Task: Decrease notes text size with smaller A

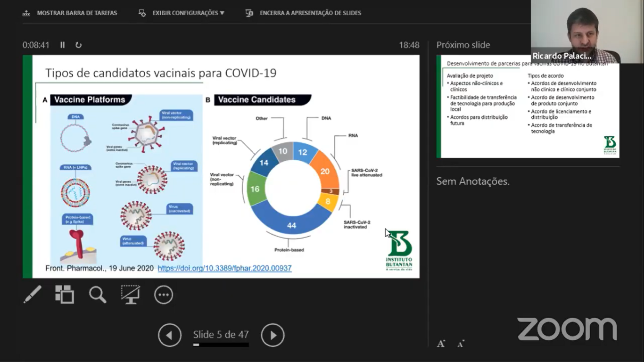Action: click(461, 344)
